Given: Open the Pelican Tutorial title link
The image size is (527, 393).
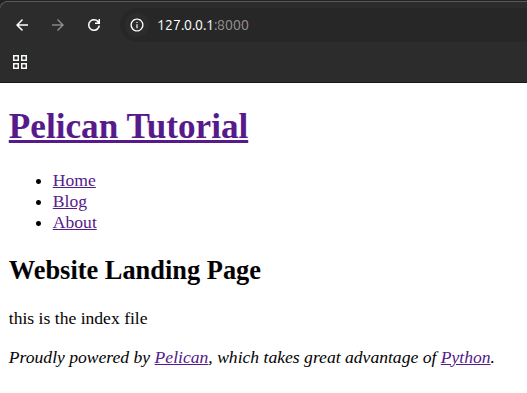Looking at the screenshot, I should click(128, 126).
